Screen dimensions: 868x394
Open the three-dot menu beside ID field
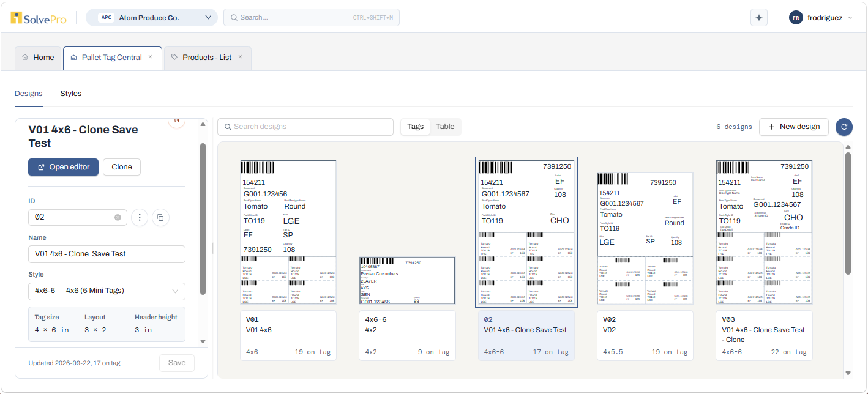point(140,217)
